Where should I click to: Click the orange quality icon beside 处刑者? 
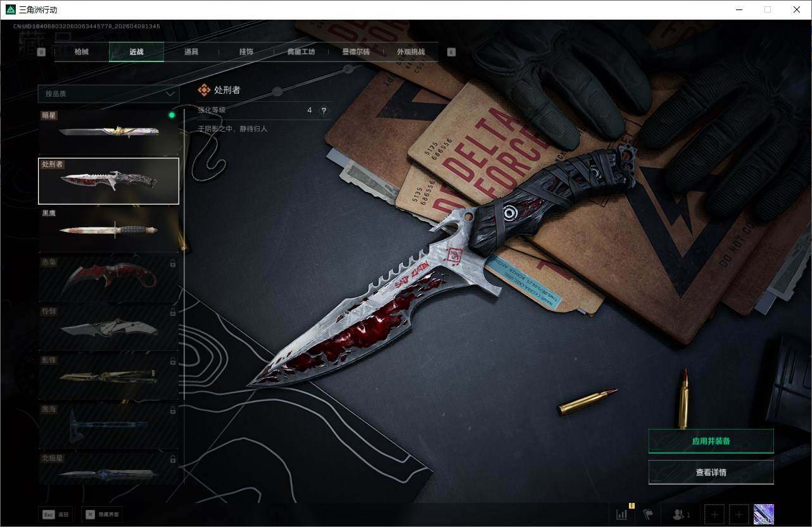204,91
